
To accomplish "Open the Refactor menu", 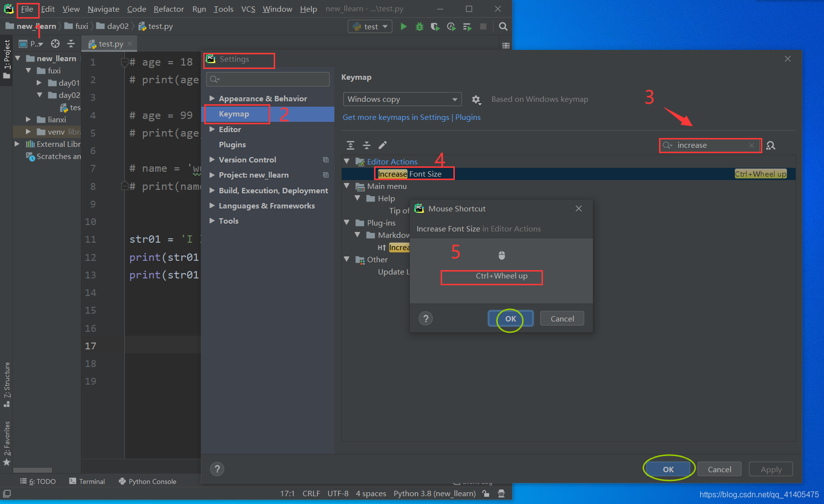I will pos(168,9).
